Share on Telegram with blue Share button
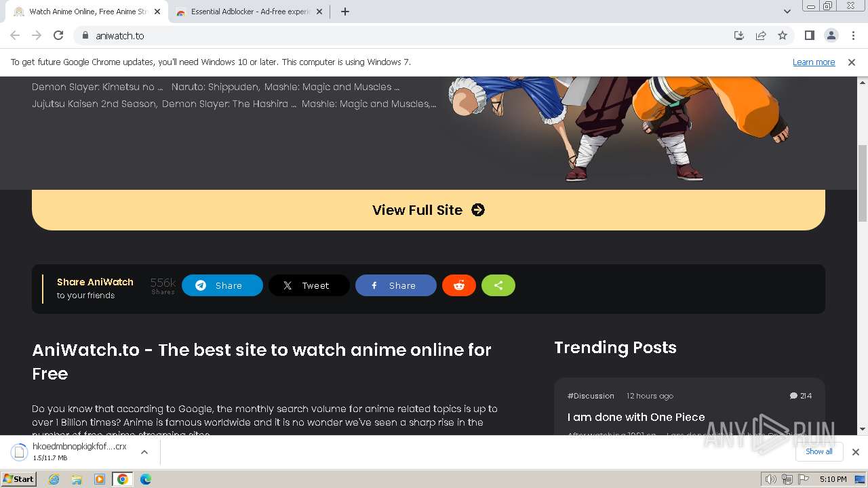Image resolution: width=868 pixels, height=488 pixels. tap(222, 285)
